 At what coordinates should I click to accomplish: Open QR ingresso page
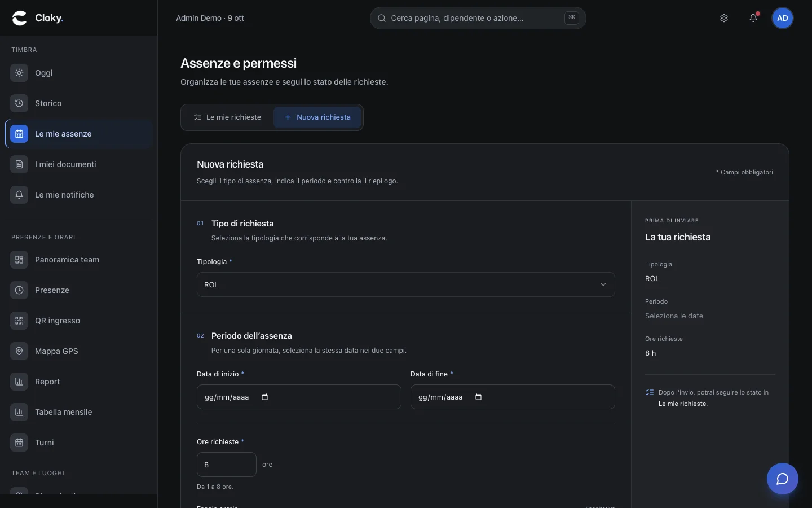pyautogui.click(x=79, y=321)
